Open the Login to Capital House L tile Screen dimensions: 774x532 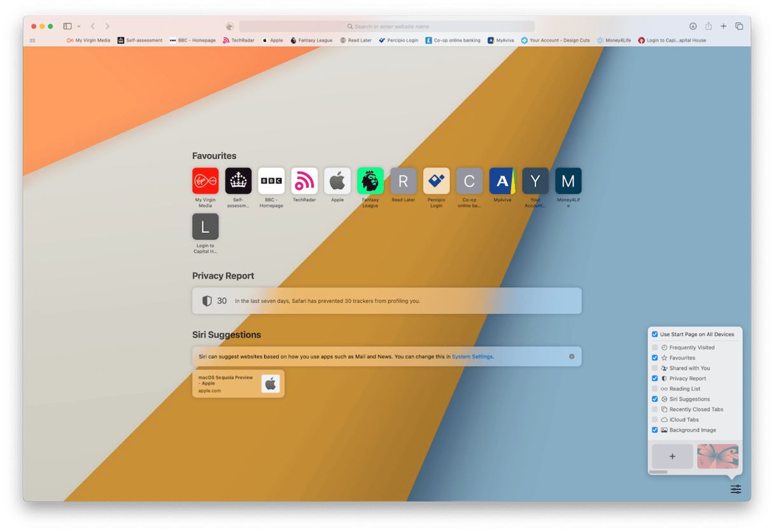tap(205, 227)
